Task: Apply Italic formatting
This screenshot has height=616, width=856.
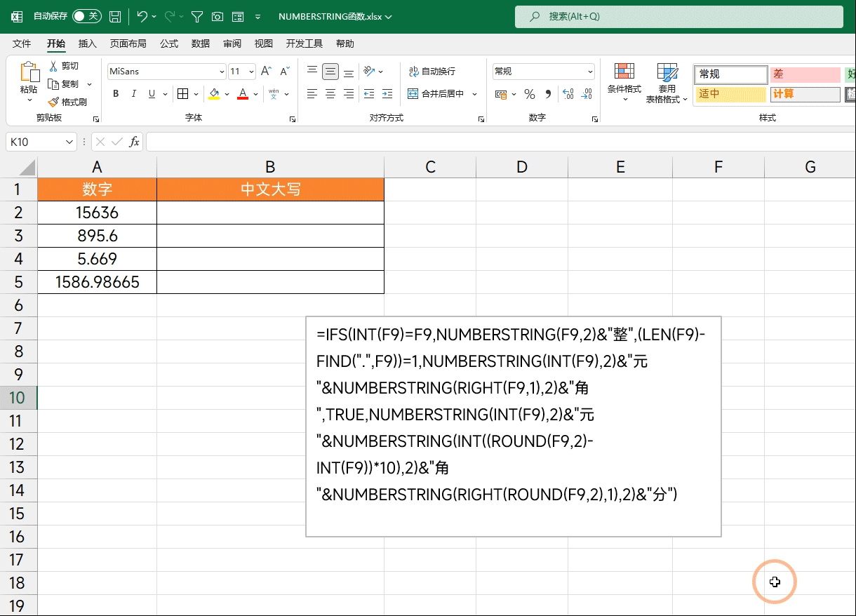Action: click(x=133, y=94)
